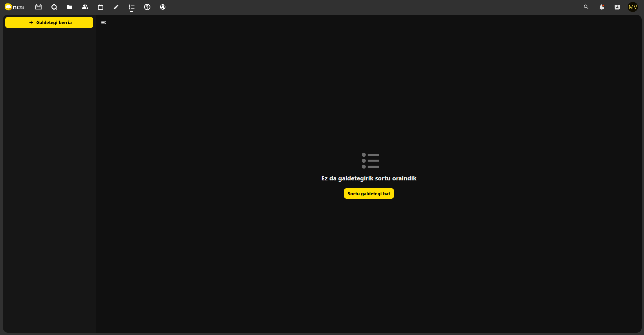Viewport: 644px width, 335px height.
Task: Open the Contacts app
Action: [x=85, y=7]
